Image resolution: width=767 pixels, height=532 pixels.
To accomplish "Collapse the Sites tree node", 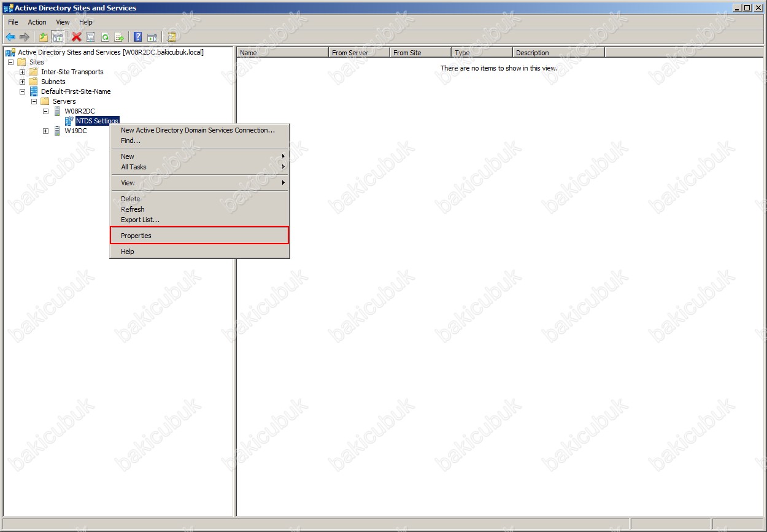I will (x=10, y=62).
